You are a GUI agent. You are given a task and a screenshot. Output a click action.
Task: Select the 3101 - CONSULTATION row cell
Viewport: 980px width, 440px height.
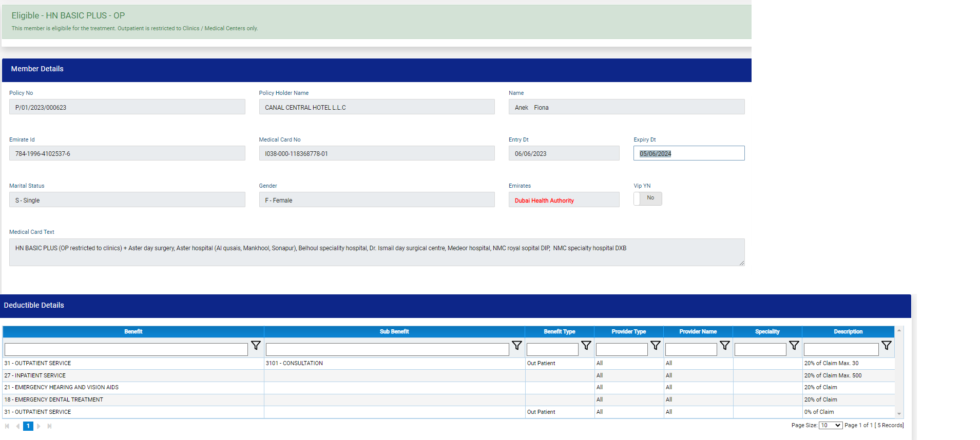tap(394, 364)
